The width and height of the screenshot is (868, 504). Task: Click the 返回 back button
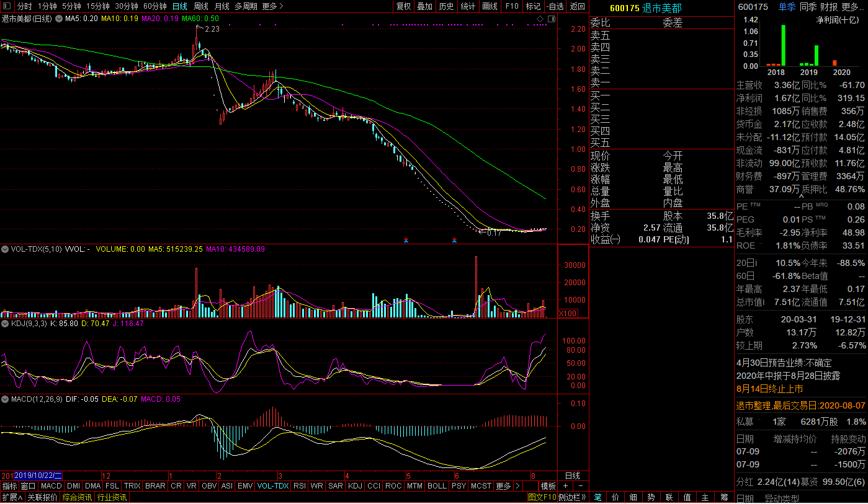tap(577, 6)
